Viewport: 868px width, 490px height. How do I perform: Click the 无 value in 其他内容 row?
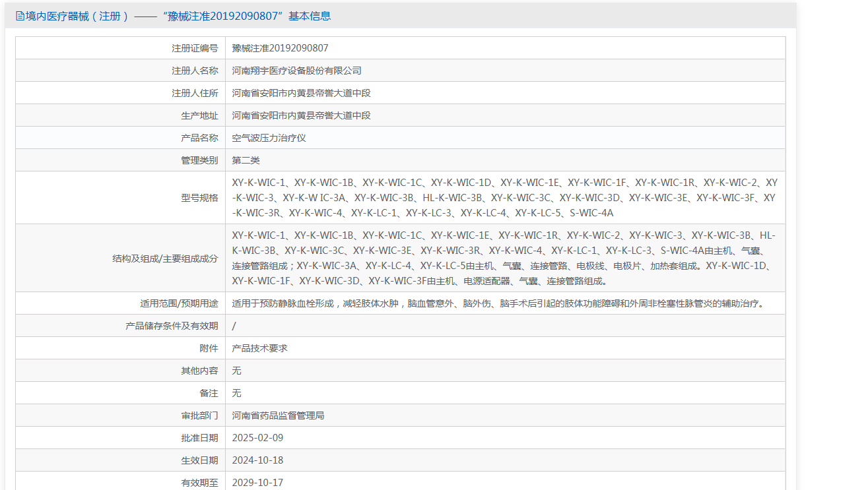pos(237,371)
